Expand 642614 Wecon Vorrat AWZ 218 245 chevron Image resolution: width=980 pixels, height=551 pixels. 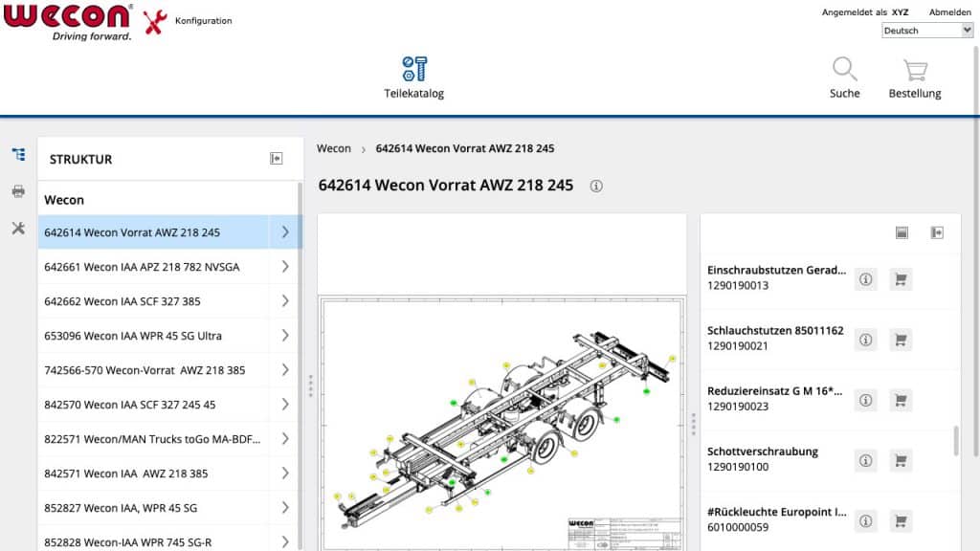click(285, 231)
